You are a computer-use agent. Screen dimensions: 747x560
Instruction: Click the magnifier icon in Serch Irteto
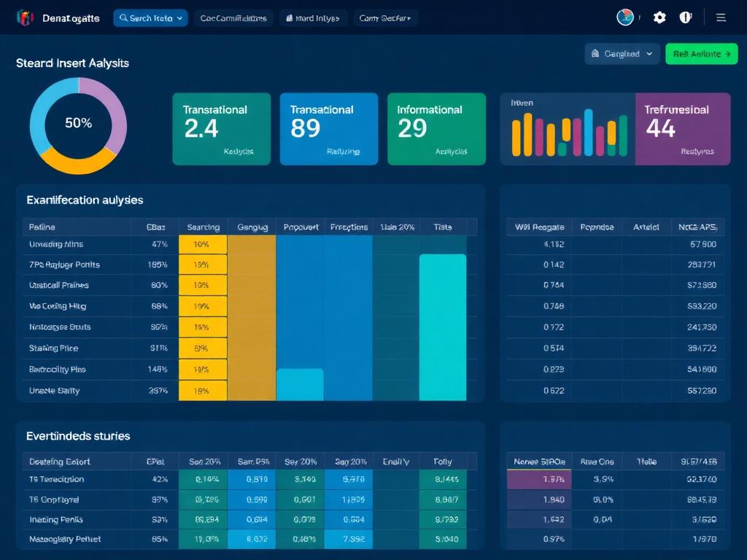[x=123, y=18]
